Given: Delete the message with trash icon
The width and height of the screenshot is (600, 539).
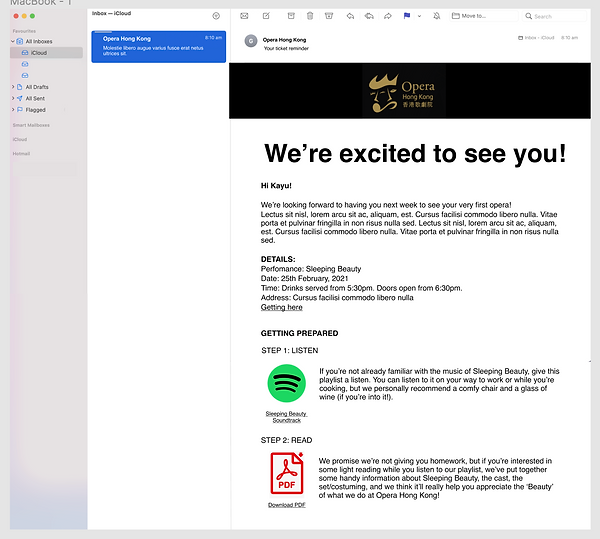Looking at the screenshot, I should (x=310, y=16).
